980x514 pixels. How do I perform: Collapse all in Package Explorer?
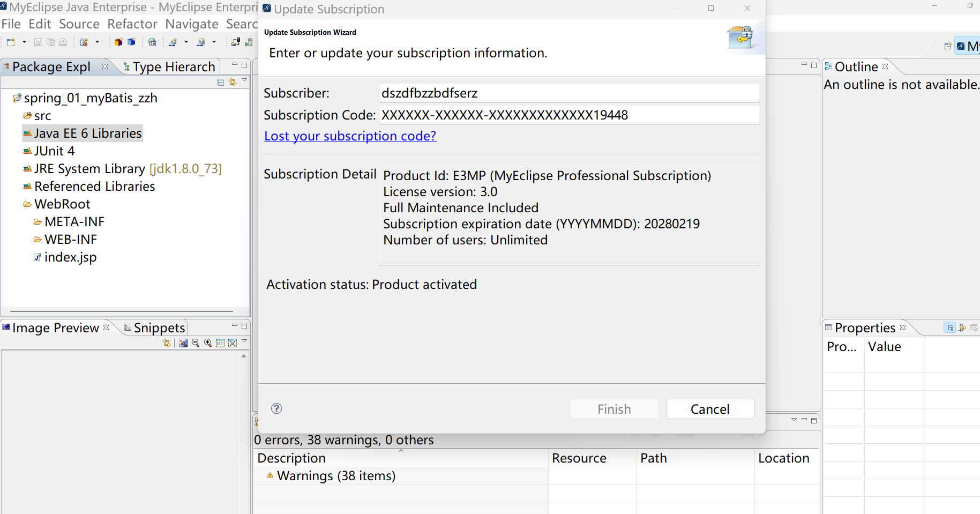point(221,82)
